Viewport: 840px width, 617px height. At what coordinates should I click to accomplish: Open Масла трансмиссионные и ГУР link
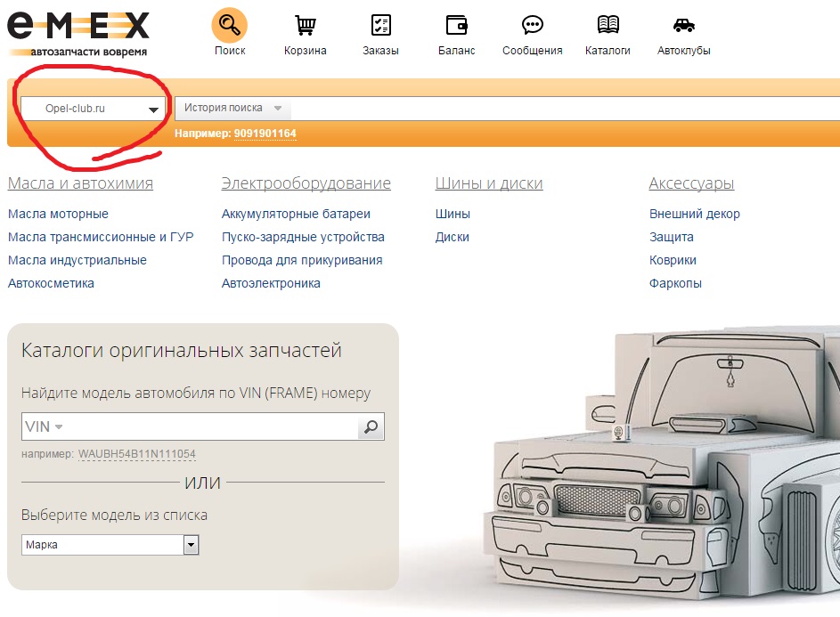(101, 237)
